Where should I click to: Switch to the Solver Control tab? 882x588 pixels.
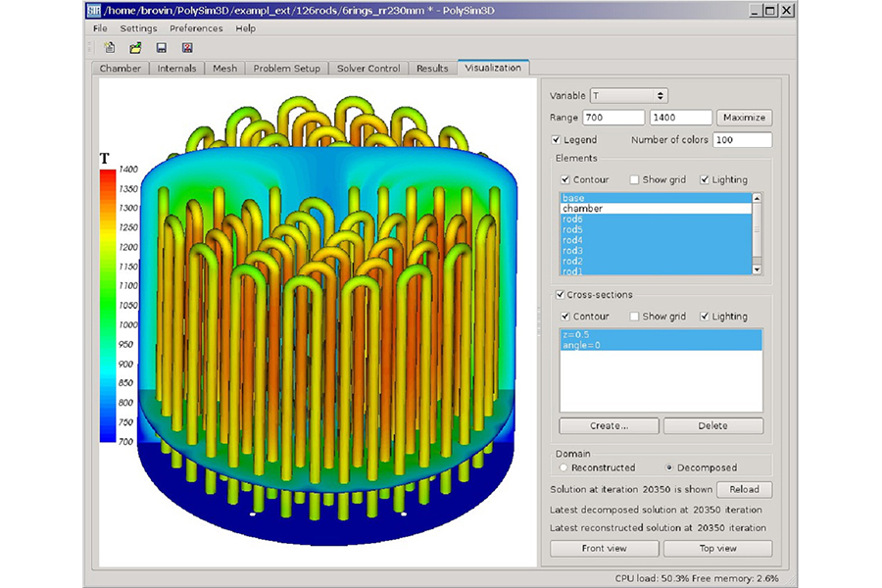coord(368,69)
